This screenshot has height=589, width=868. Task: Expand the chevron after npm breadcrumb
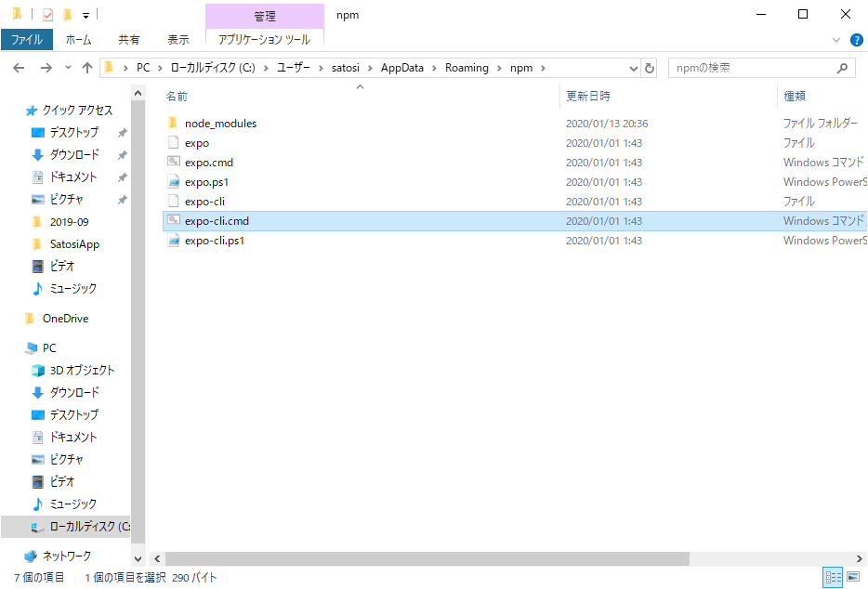(x=543, y=68)
